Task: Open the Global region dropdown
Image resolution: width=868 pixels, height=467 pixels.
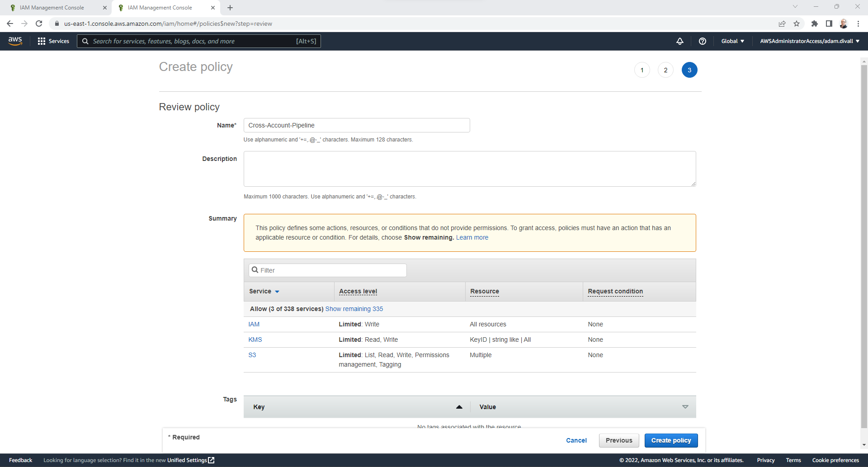Action: click(732, 41)
